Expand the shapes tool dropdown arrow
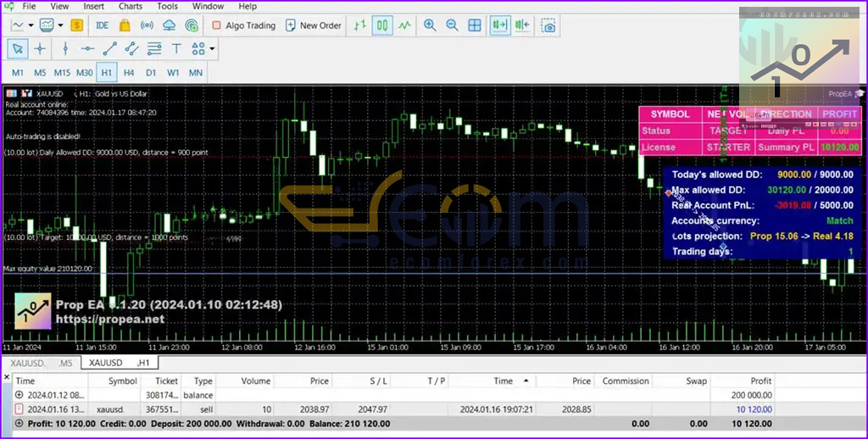Screen dimensions: 868x439 coord(212,48)
